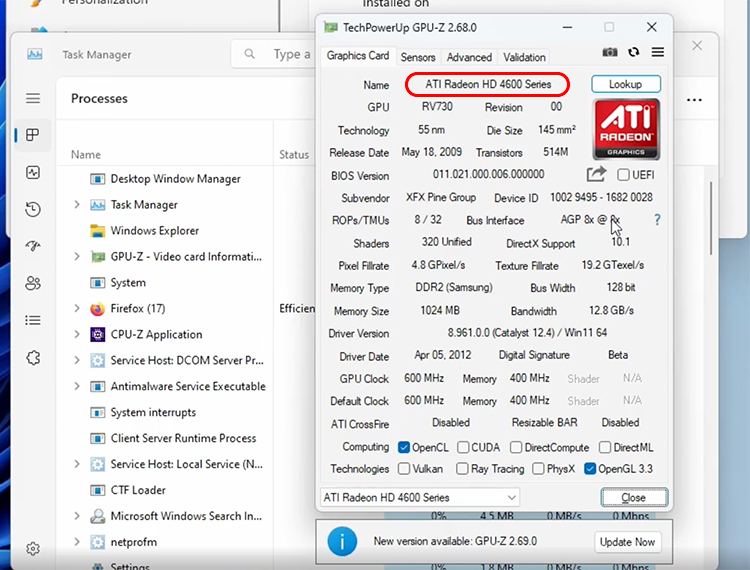Screen dimensions: 750x570
Task: Switch to the Advanced tab
Action: [469, 57]
